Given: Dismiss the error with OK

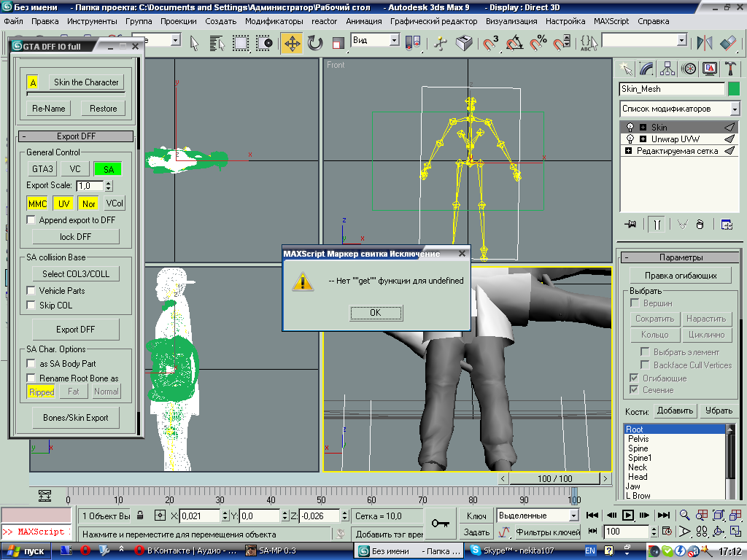Looking at the screenshot, I should click(x=375, y=312).
